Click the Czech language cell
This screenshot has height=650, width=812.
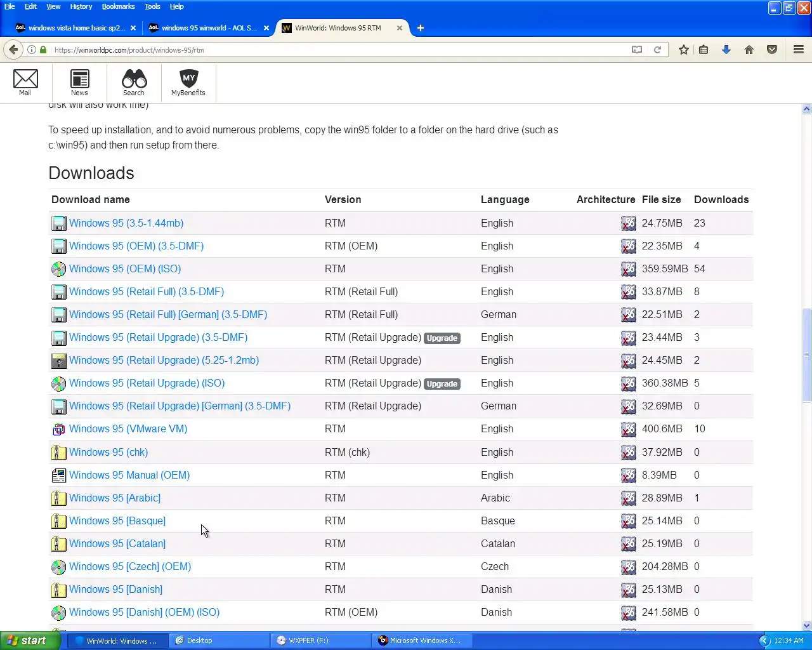pyautogui.click(x=495, y=566)
